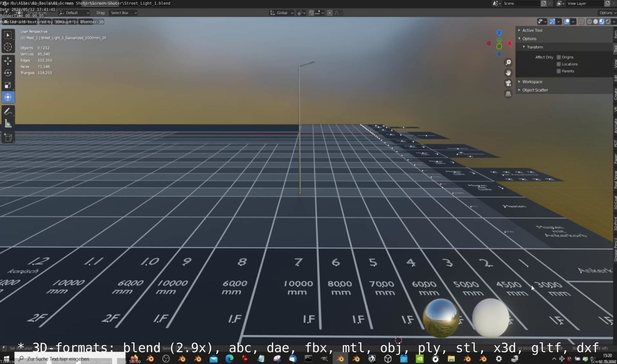Screen dimensions: 617x364
Task: Pick the Rotate tool
Action: (8, 73)
